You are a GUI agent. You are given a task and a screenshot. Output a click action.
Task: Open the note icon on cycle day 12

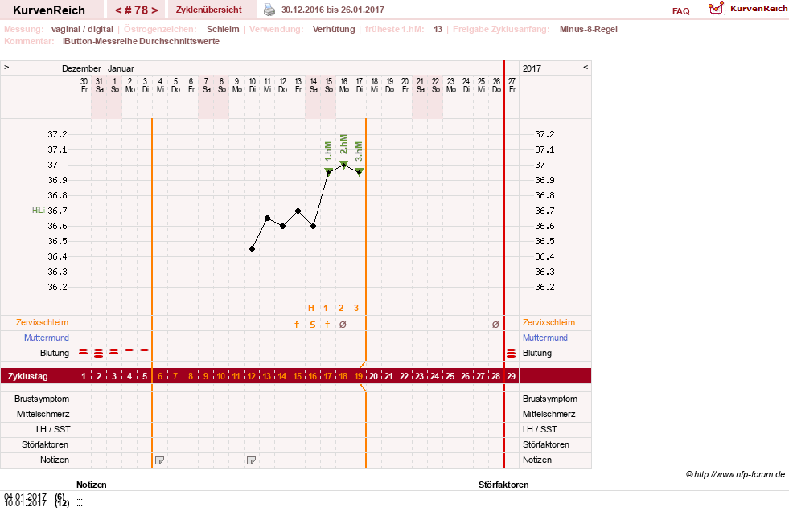(251, 460)
